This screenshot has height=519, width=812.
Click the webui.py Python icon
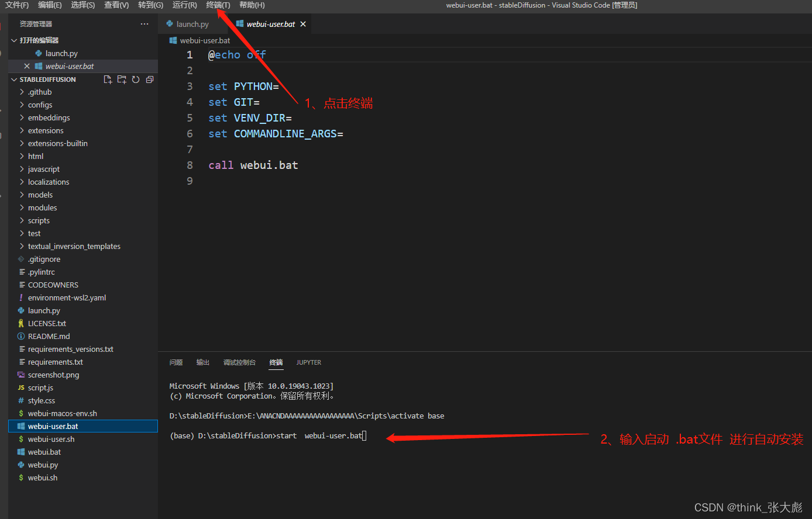tap(21, 465)
